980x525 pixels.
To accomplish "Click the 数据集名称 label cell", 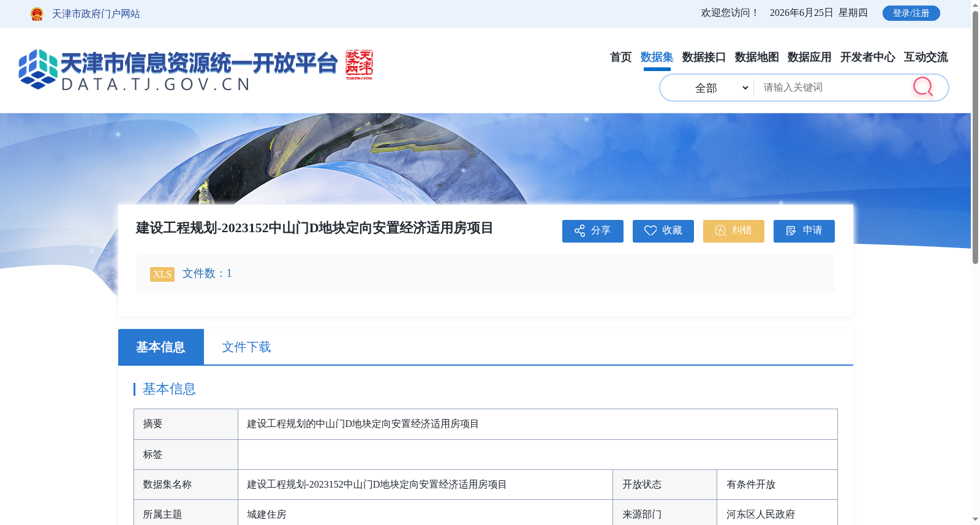I will point(186,485).
